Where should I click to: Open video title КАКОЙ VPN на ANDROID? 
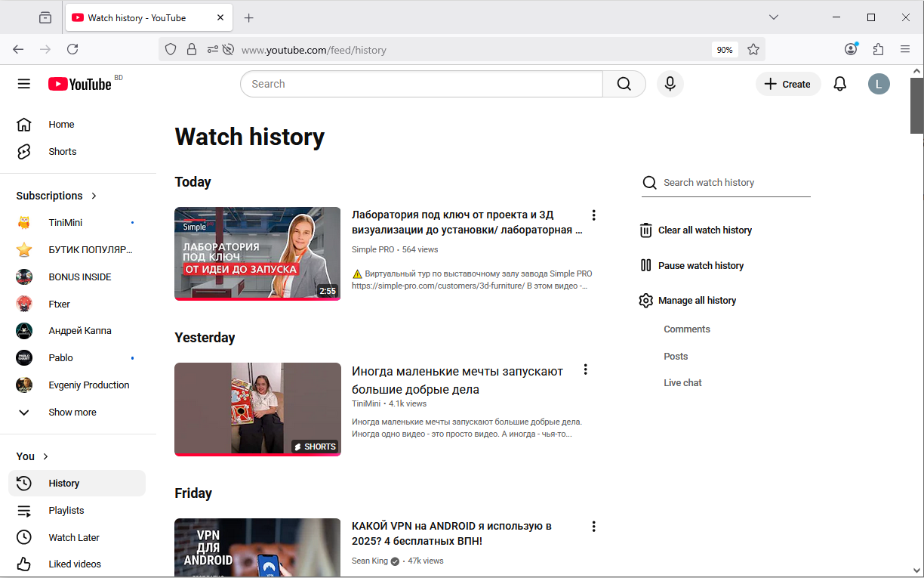tap(451, 533)
